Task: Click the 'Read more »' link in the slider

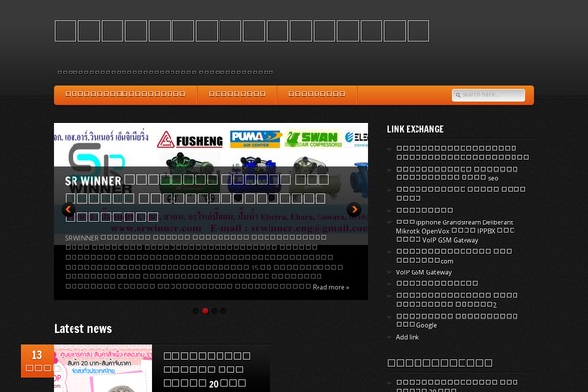Action: click(331, 287)
